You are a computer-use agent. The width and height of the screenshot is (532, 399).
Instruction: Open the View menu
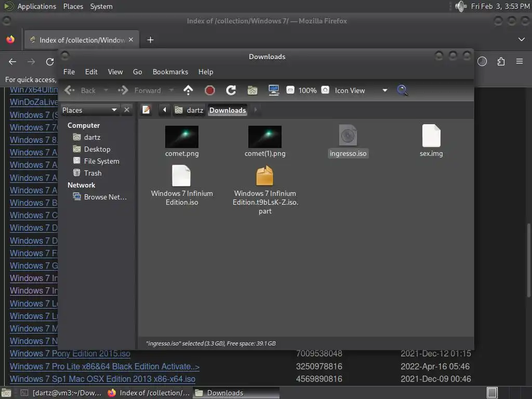tap(115, 72)
